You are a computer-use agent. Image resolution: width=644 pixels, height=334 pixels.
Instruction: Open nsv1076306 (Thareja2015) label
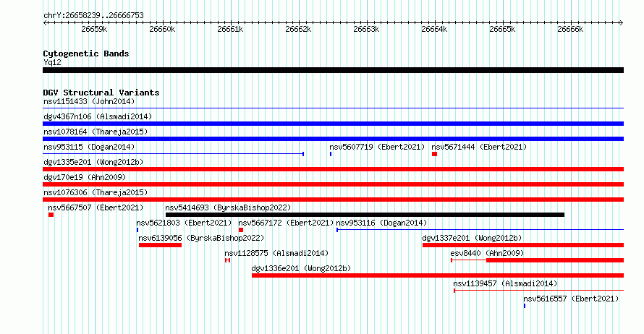pos(96,192)
